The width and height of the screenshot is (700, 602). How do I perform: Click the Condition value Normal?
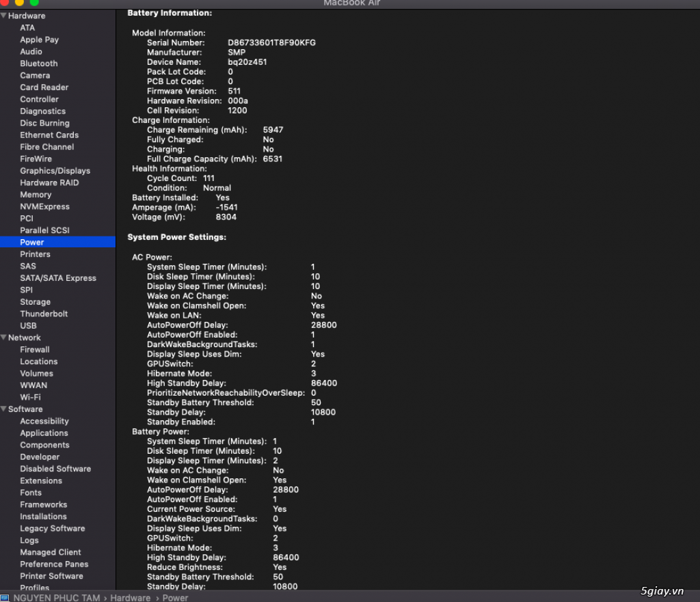click(x=217, y=188)
